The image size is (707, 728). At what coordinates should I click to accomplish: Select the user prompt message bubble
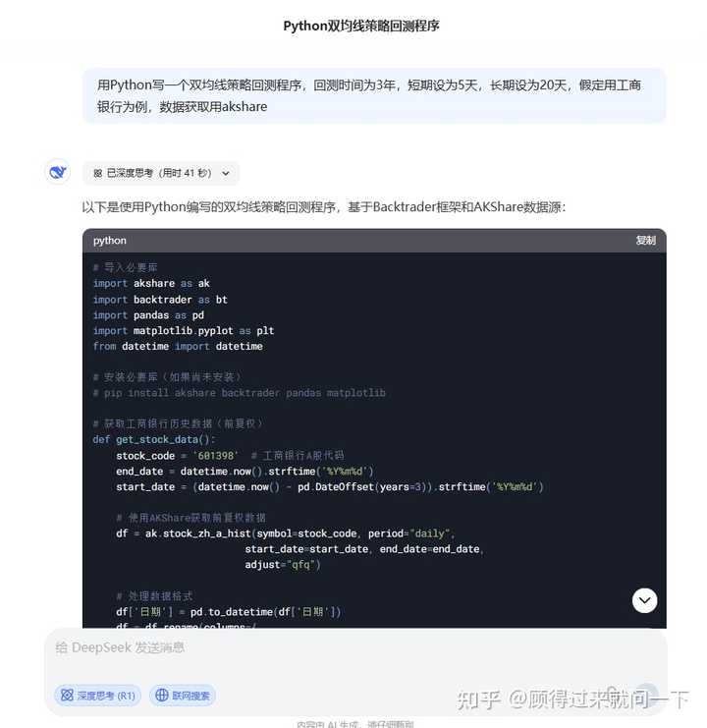(x=374, y=95)
